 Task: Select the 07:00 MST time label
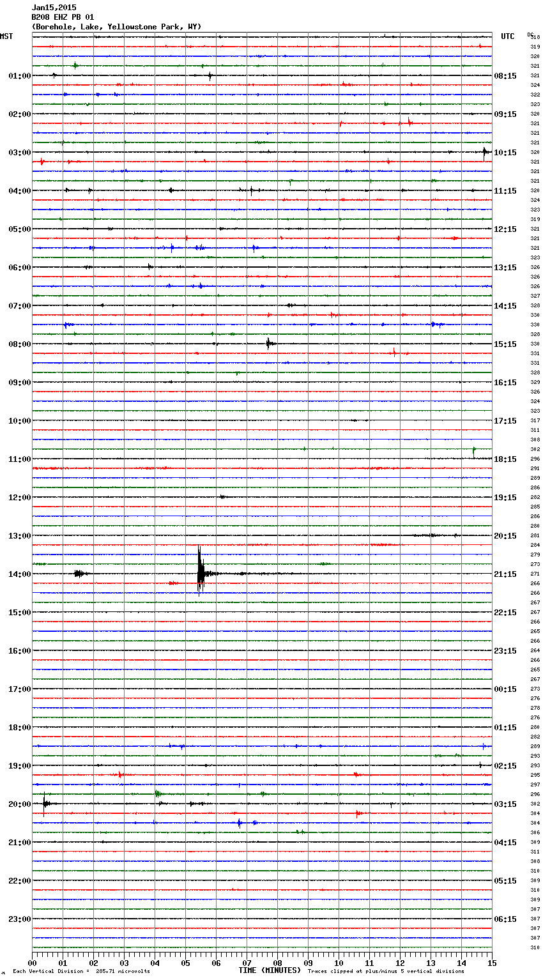20,306
